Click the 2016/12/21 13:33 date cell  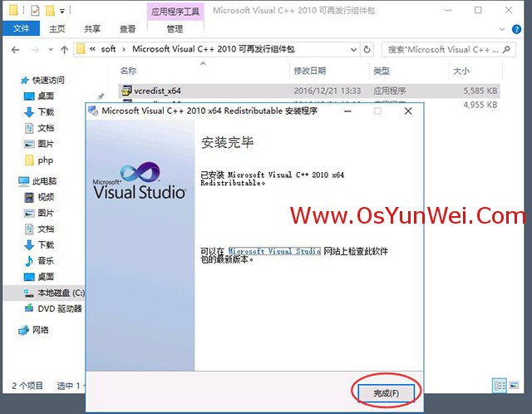pos(327,91)
